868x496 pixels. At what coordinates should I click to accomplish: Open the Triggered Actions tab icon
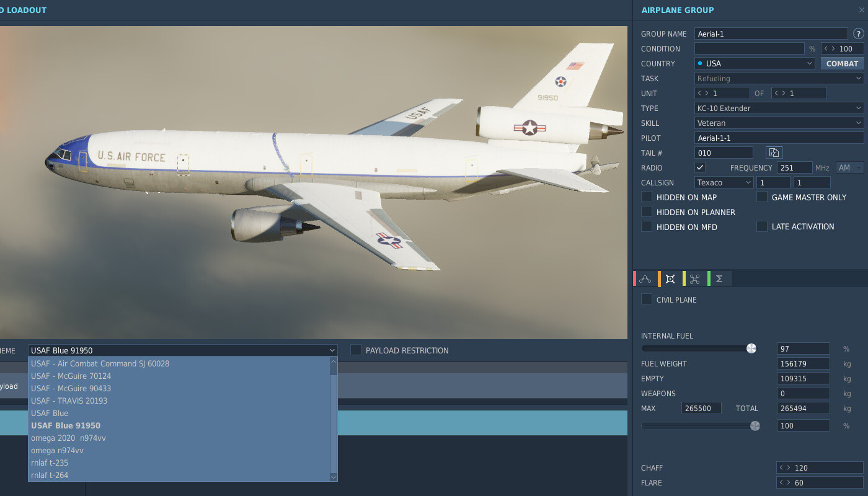click(x=694, y=279)
